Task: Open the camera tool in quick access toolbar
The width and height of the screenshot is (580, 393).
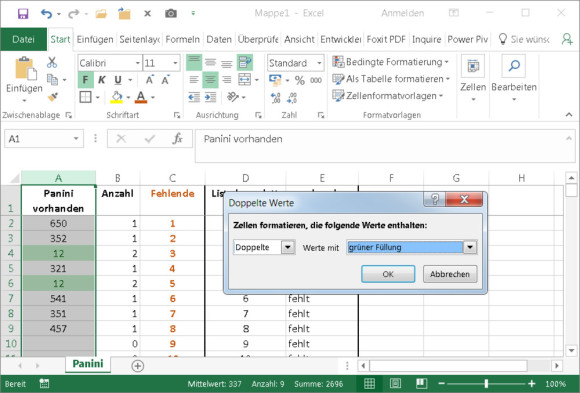Action: click(x=171, y=14)
